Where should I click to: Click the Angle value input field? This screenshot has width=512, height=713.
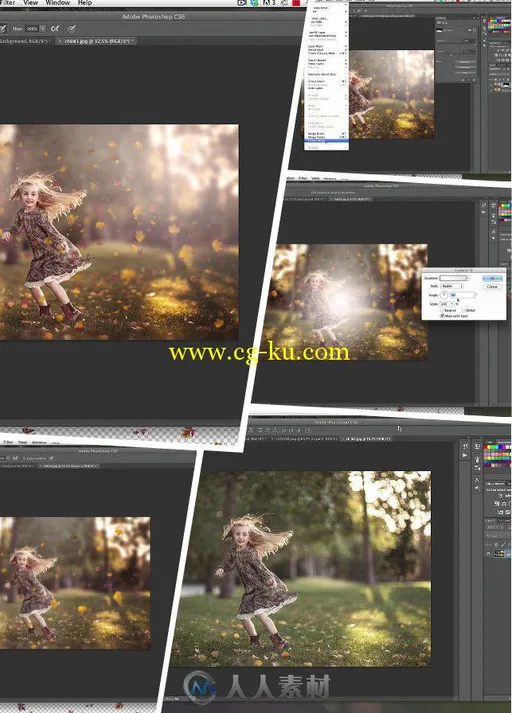[x=462, y=295]
